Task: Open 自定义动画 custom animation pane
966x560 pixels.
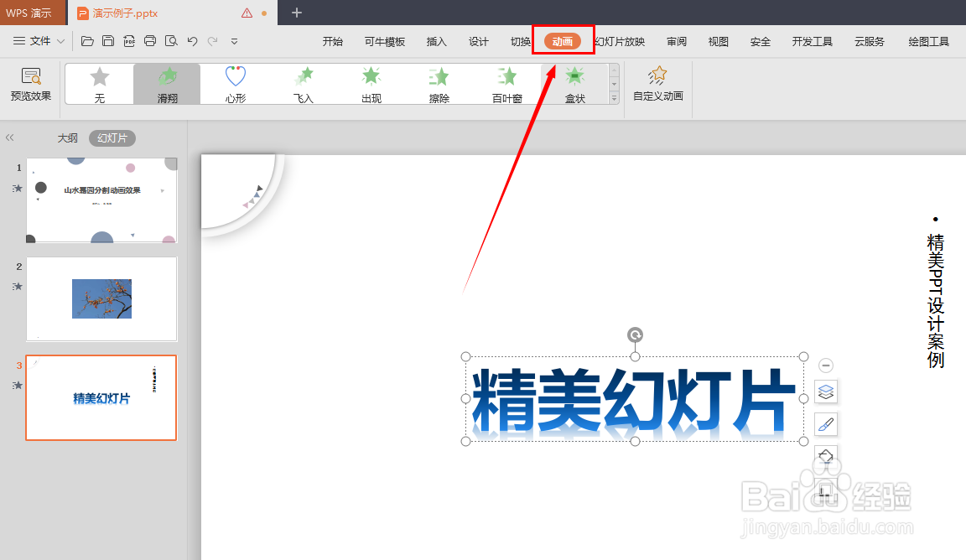Action: click(x=658, y=85)
